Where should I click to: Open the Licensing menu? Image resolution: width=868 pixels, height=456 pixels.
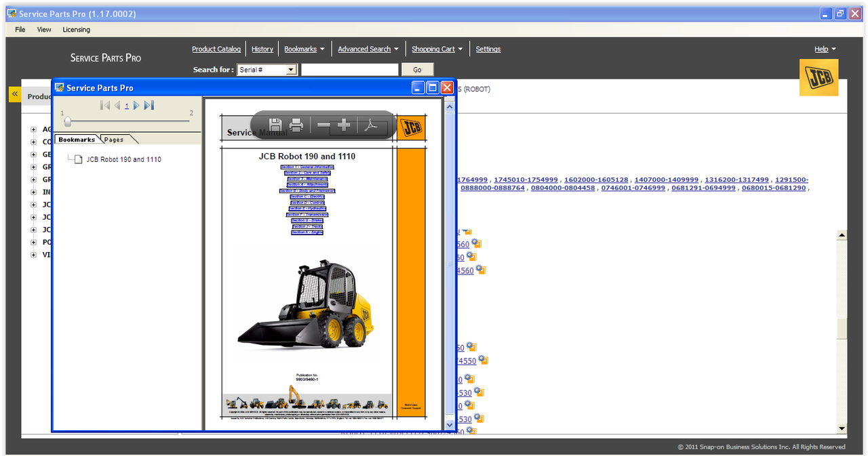(76, 30)
